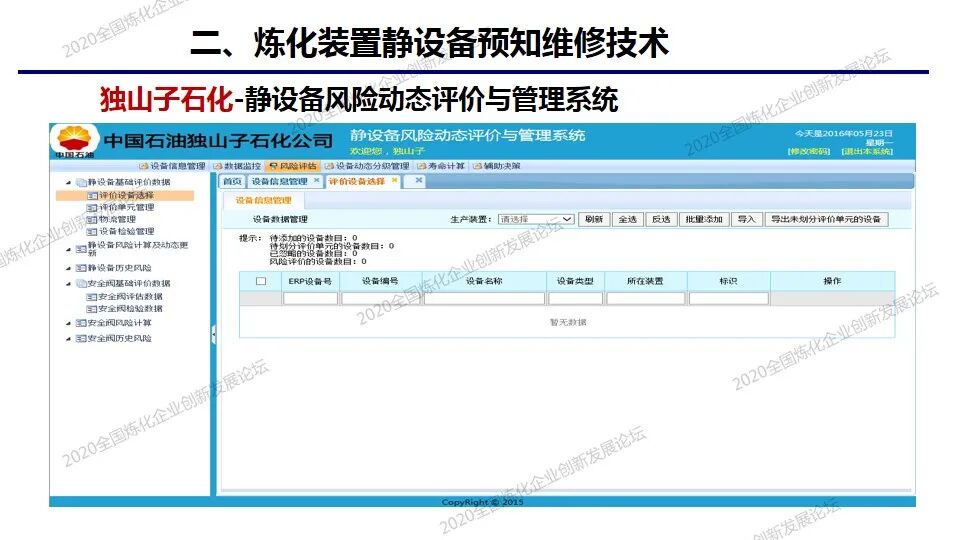Open the 设备信息管理 top menu
Image resolution: width=960 pixels, height=540 pixels.
[173, 167]
